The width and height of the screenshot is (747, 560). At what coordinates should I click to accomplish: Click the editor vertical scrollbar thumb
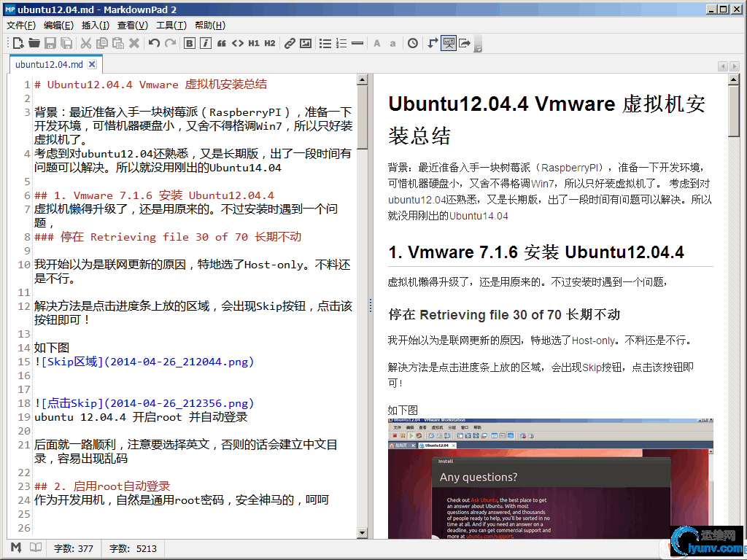(x=362, y=117)
